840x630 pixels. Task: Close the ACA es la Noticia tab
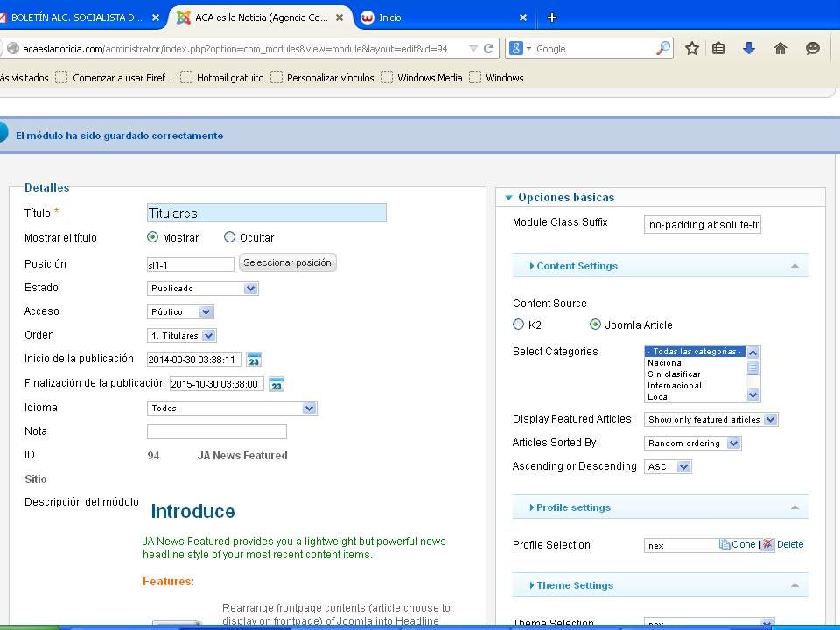(x=339, y=17)
